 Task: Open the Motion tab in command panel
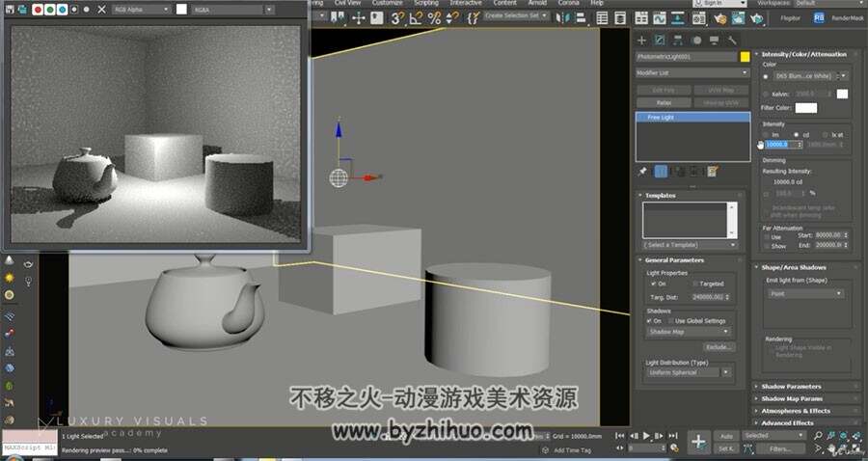[697, 41]
